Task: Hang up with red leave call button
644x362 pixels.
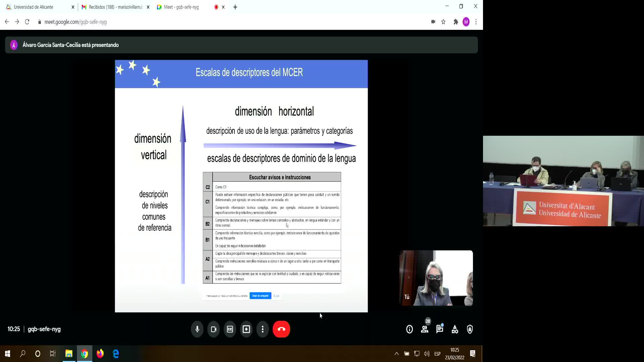Action: (x=281, y=329)
